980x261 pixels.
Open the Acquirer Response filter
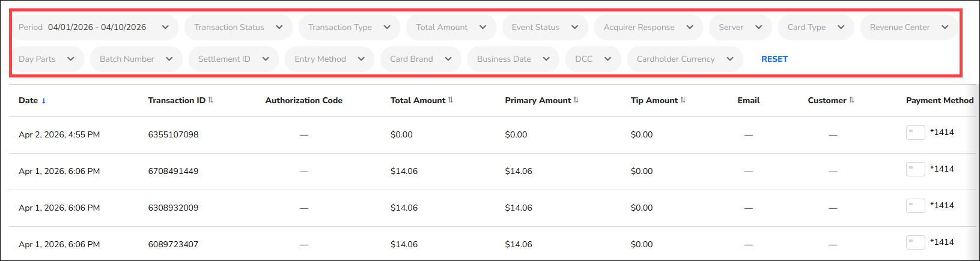[648, 28]
